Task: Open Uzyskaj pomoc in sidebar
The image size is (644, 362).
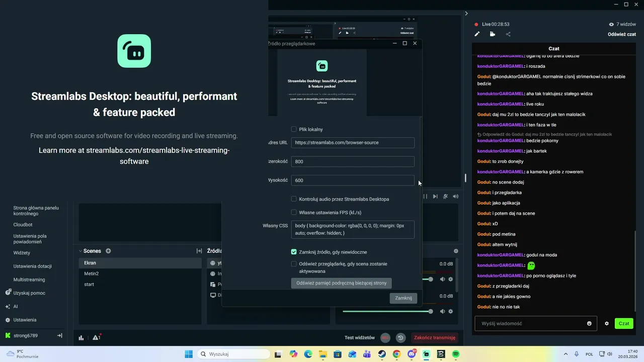Action: coord(25,293)
